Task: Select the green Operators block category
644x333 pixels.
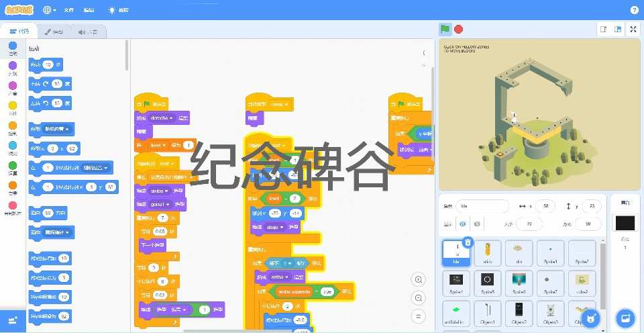Action: 13,168
